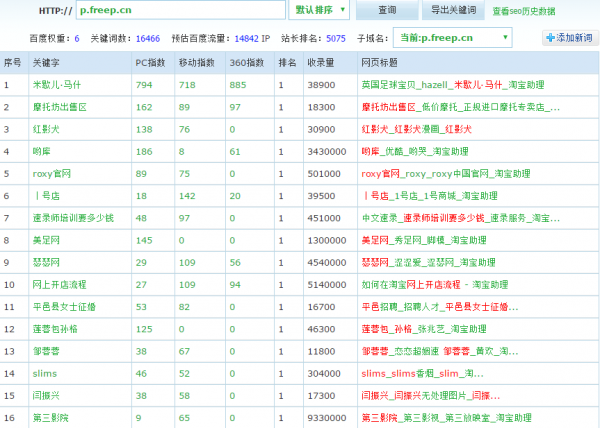Screen dimensions: 600x428
Task: Click the 查询 search button
Action: click(x=387, y=10)
